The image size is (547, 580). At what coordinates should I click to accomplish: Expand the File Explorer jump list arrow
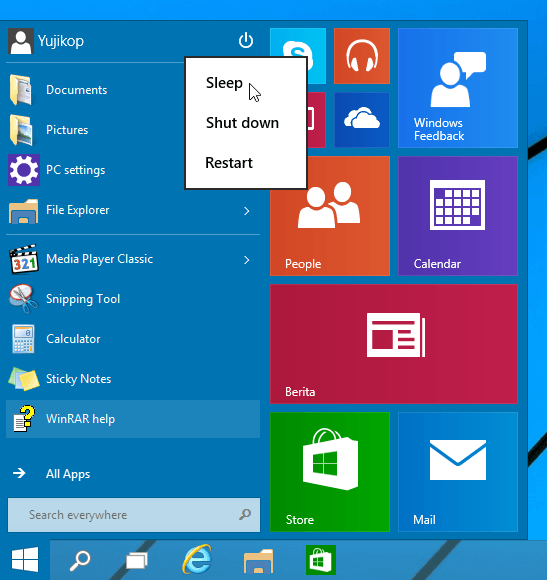pyautogui.click(x=247, y=211)
